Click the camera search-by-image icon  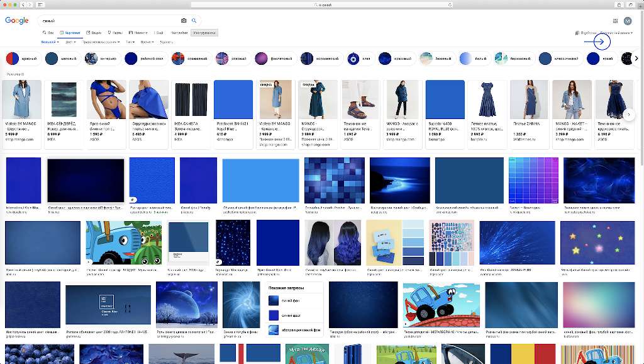184,21
